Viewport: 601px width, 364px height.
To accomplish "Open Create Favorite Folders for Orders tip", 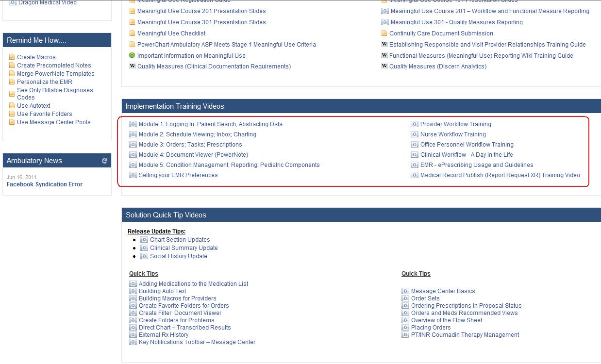I will pyautogui.click(x=184, y=306).
